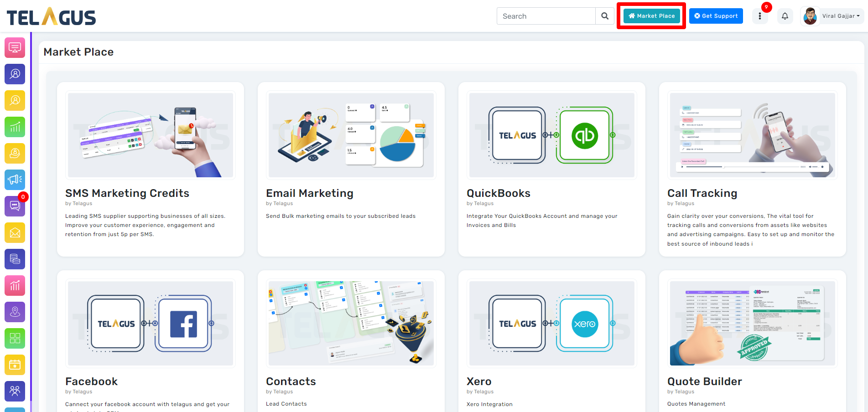This screenshot has height=412, width=868.
Task: Click the QuickBooks title
Action: (499, 193)
